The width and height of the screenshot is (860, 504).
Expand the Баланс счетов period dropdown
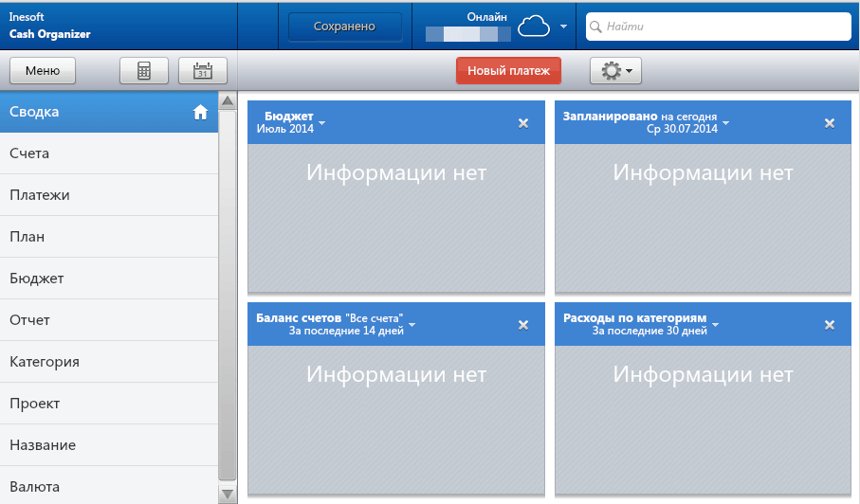pos(412,325)
